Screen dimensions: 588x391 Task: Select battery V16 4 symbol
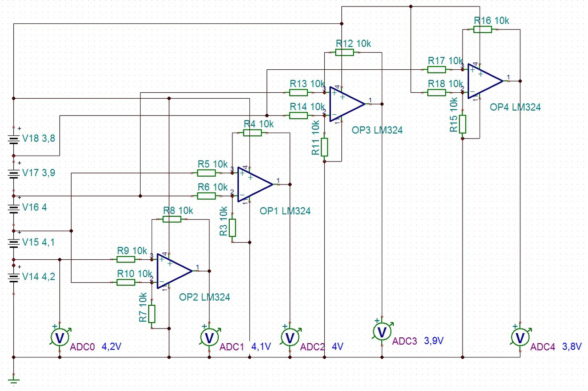[x=14, y=207]
